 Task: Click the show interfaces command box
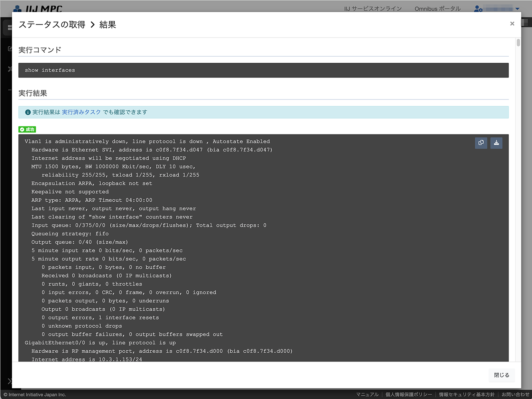pos(263,70)
